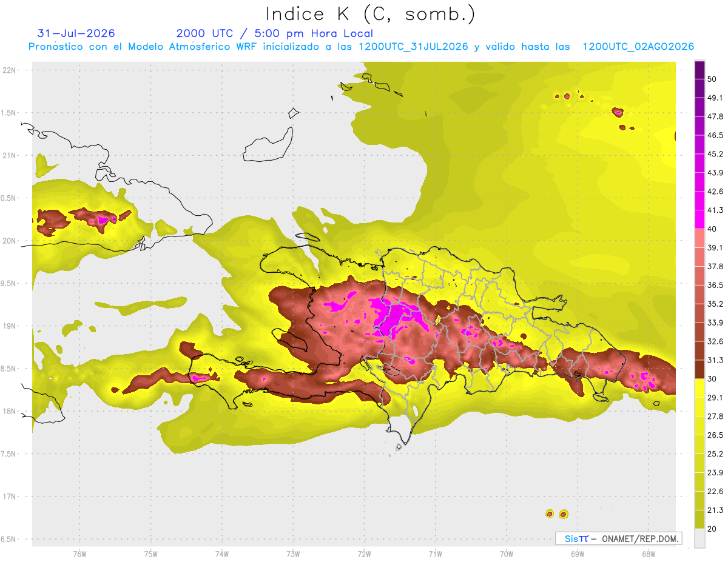Image resolution: width=728 pixels, height=562 pixels.
Task: Select the date label '31-Jul-2026'
Action: (76, 33)
